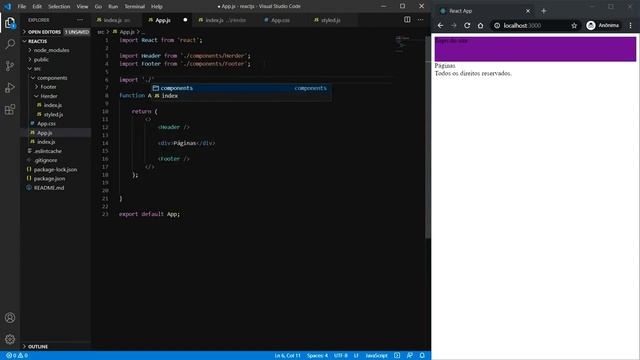Reload the page in the browser

(x=467, y=25)
